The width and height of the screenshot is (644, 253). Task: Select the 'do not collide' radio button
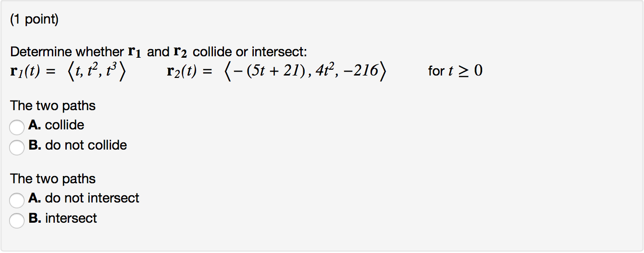coord(17,147)
